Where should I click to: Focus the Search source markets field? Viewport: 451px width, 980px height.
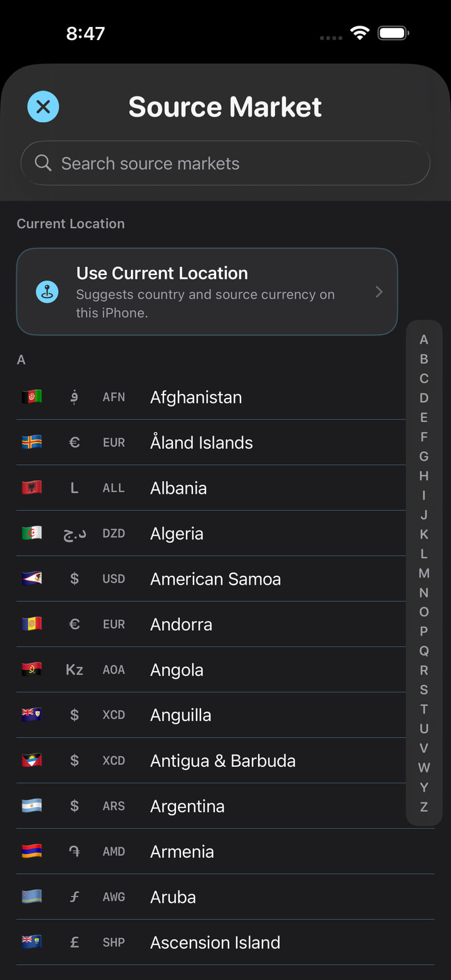point(225,164)
